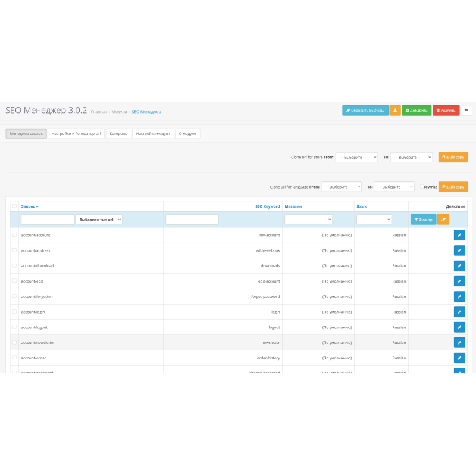
Task: Toggle the select-all checkbox in table header
Action: pos(14,206)
